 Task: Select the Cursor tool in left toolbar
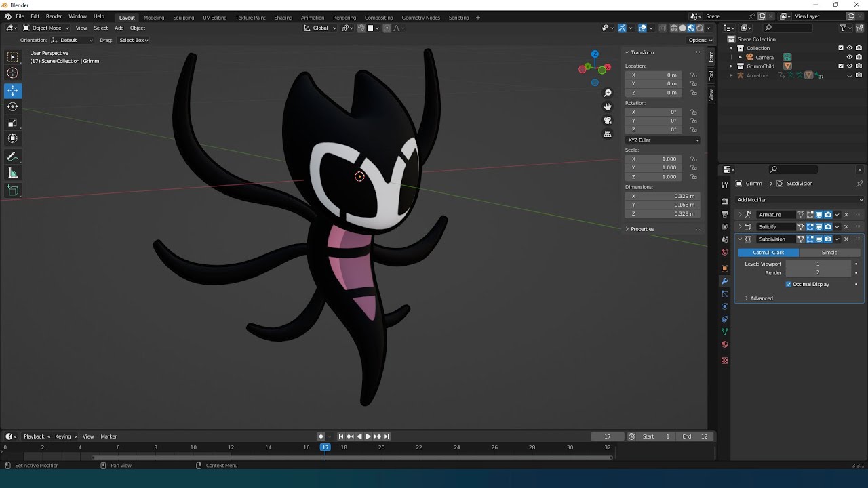(13, 73)
